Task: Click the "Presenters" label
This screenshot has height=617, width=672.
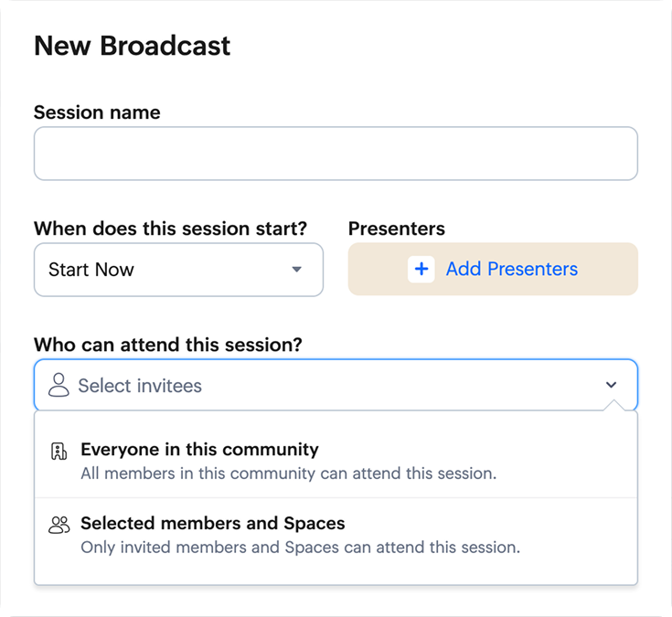Action: [x=397, y=229]
